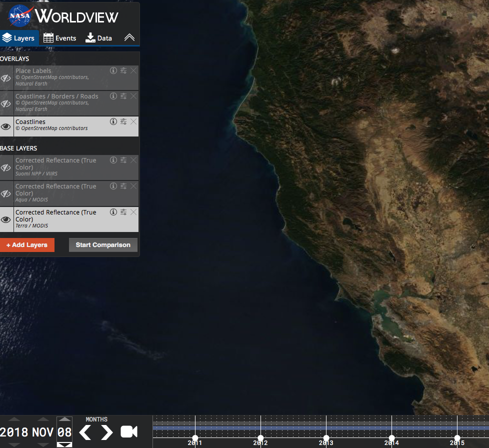Remove the Terra / MODIS layer
489x448 pixels.
(133, 212)
